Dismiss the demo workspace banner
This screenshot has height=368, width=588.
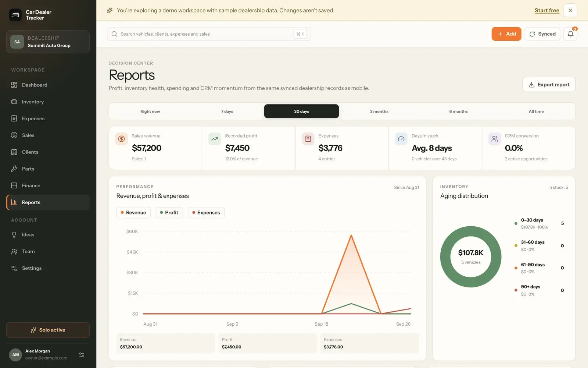tap(570, 10)
